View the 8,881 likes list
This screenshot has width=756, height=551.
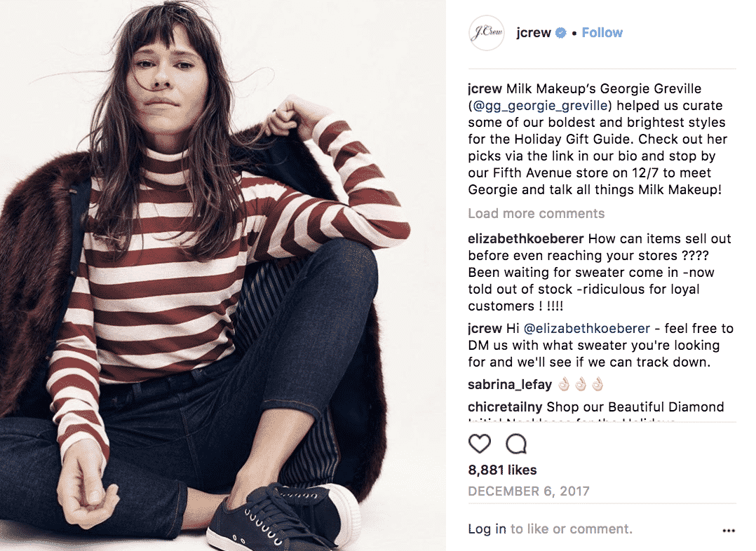[502, 470]
